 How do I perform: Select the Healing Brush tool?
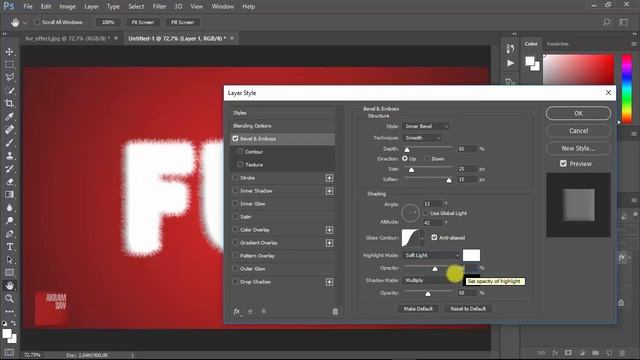pyautogui.click(x=9, y=130)
